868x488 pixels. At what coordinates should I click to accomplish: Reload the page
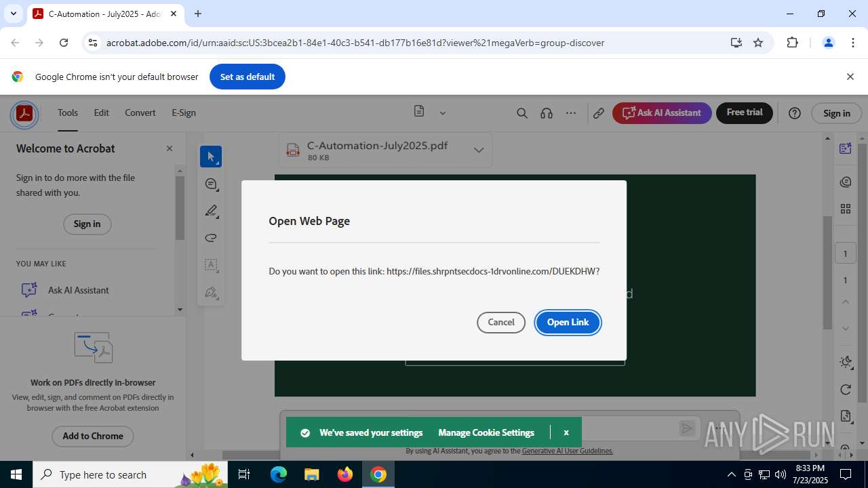click(x=64, y=43)
